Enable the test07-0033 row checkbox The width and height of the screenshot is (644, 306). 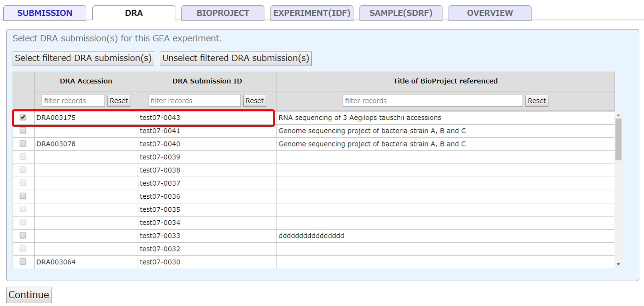pos(23,235)
